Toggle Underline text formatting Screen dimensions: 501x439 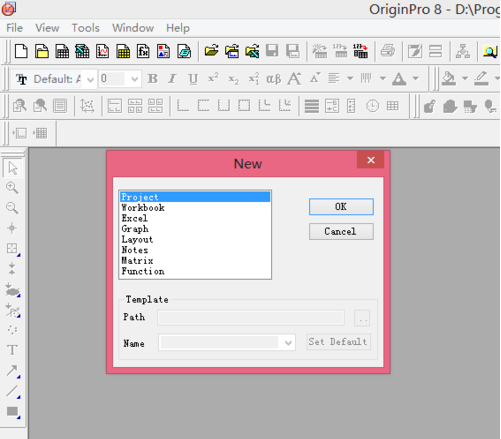coord(193,79)
